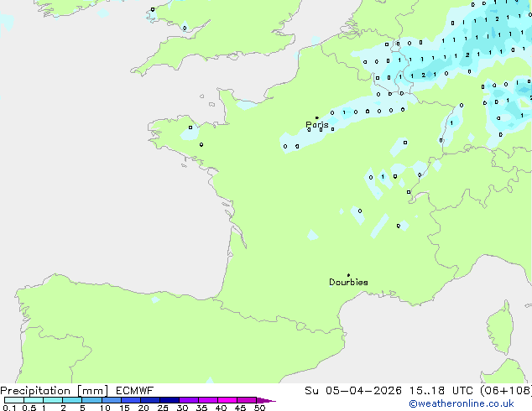Viewport: 532px width, 411px height.
Task: Select the Paris city label
Action: coord(317,126)
